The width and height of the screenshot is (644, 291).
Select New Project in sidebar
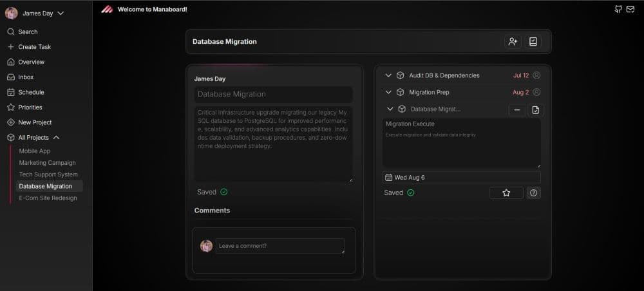click(x=35, y=122)
